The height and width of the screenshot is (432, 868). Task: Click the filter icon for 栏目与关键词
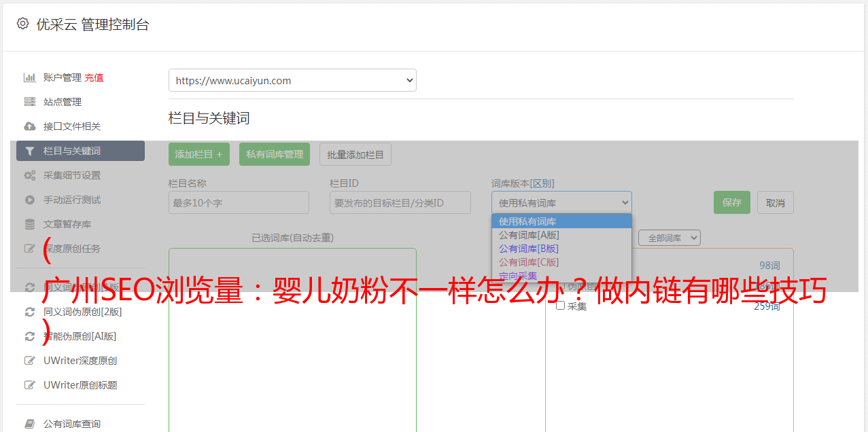[30, 151]
